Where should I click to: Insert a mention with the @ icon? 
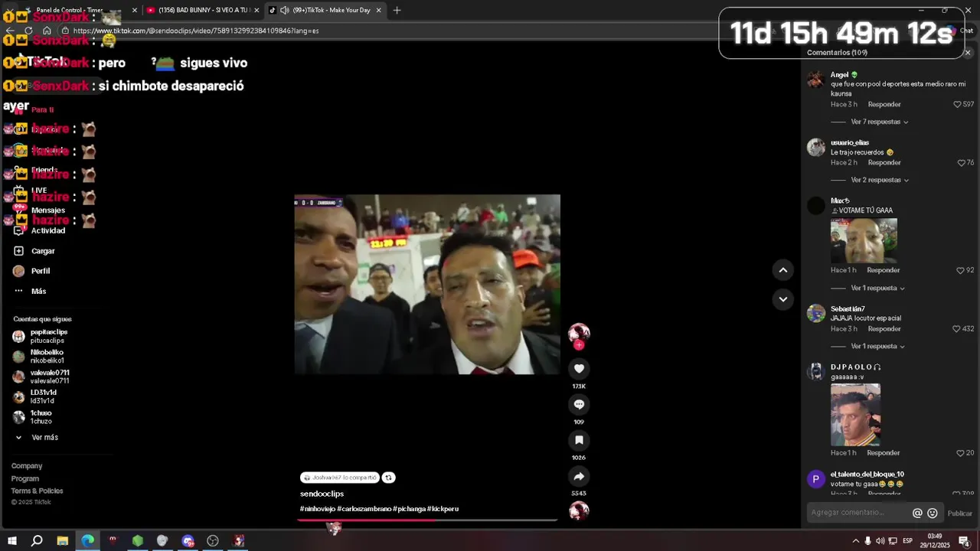[x=917, y=514]
